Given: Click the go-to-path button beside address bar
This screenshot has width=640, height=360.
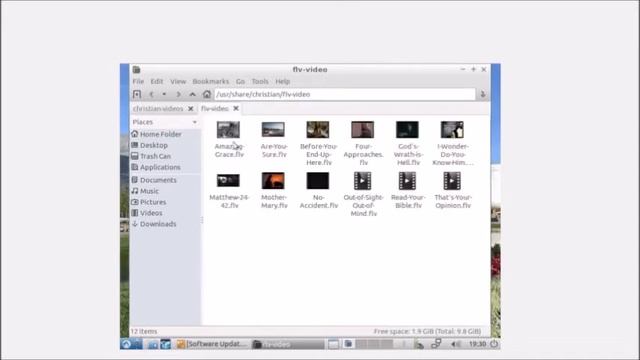Looking at the screenshot, I should (x=483, y=94).
